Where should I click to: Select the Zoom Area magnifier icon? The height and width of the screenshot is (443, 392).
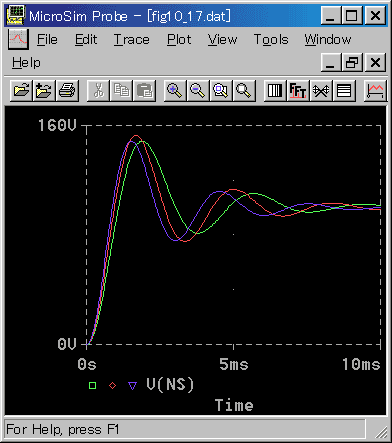(221, 90)
